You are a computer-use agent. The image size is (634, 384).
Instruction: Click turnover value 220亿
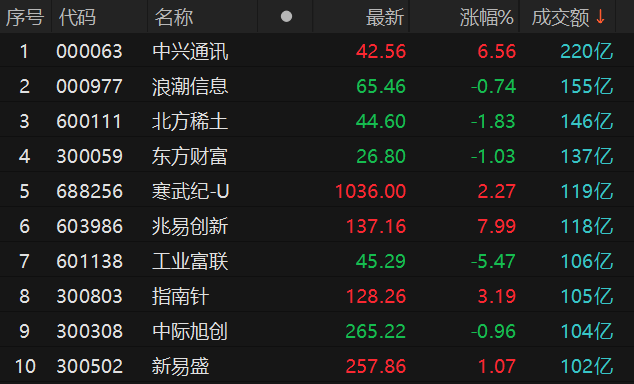[587, 52]
